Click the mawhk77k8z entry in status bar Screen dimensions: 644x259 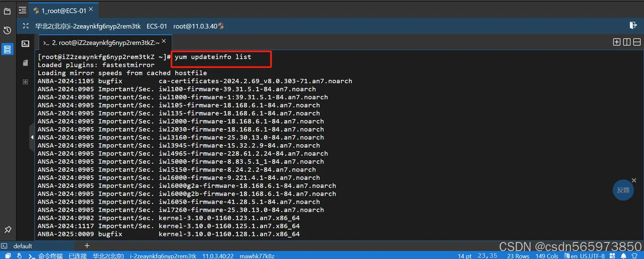(x=257, y=256)
